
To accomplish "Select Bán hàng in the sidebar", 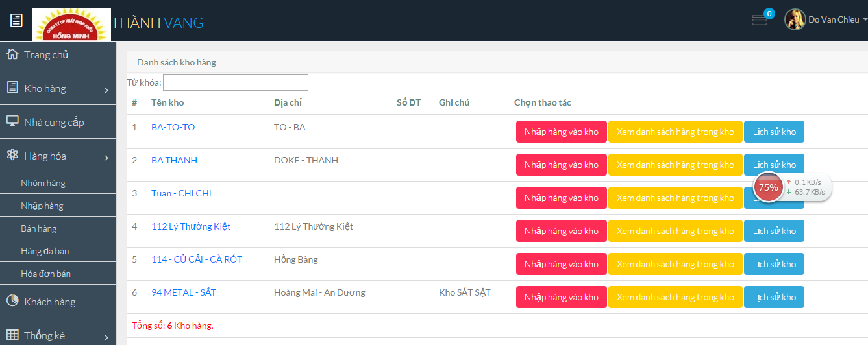I will click(x=39, y=228).
